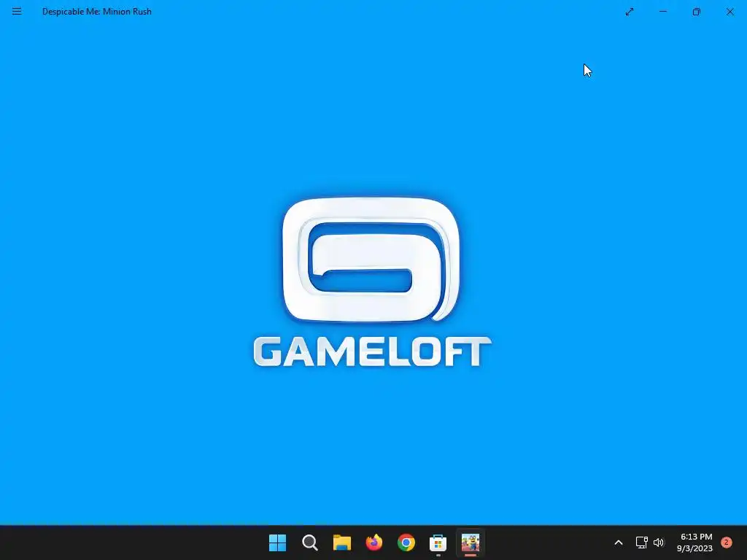This screenshot has width=747, height=560.
Task: Launch File Explorer from the taskbar
Action: pyautogui.click(x=341, y=542)
